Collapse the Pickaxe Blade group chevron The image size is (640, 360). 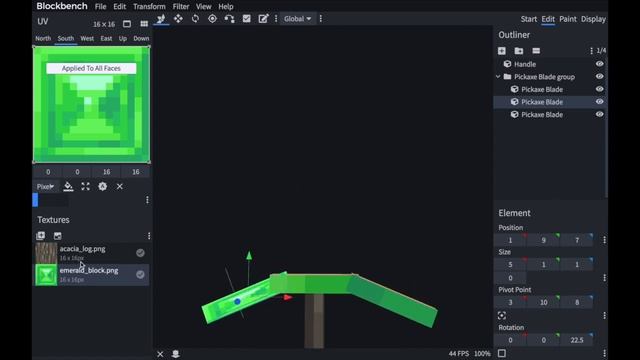tap(498, 77)
